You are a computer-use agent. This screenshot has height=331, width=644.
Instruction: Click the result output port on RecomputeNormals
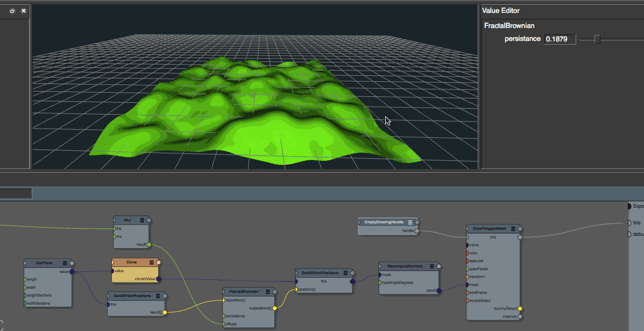click(x=438, y=291)
